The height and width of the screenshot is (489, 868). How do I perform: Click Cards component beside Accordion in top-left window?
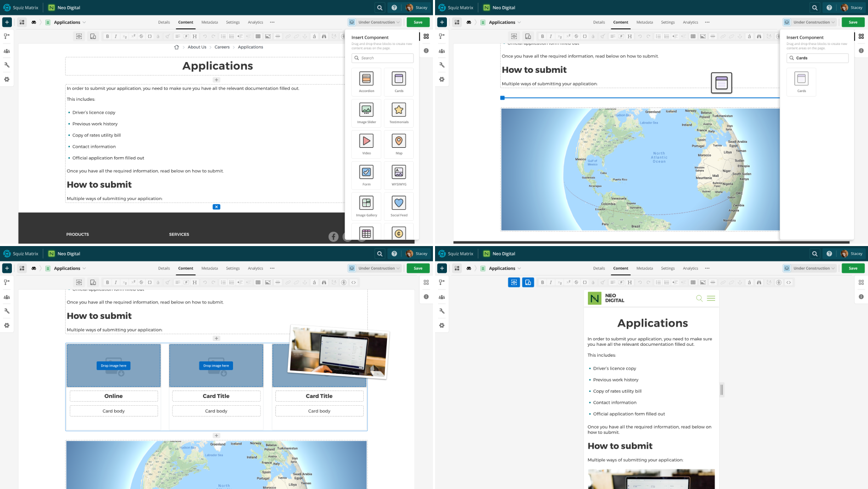point(399,81)
